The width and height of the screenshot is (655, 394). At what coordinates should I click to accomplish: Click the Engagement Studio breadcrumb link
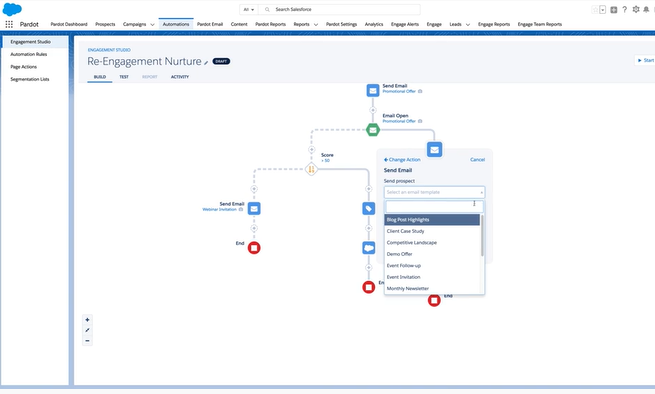[x=109, y=50]
